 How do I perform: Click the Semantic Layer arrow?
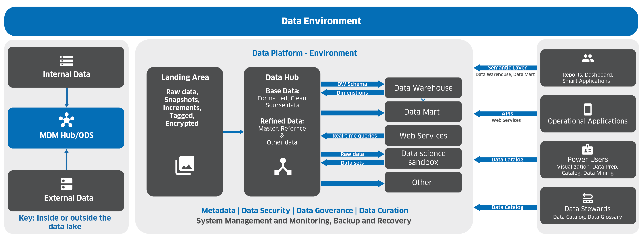[505, 68]
